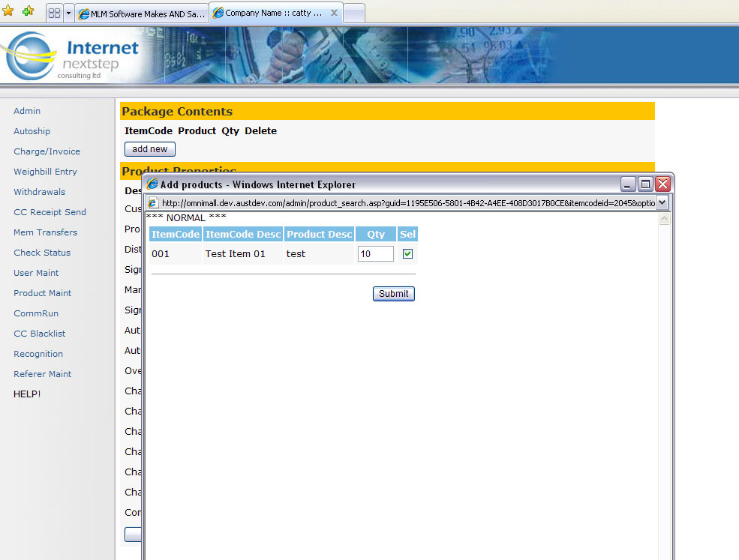
Task: Open the Product Maint sidebar link
Action: pos(43,293)
